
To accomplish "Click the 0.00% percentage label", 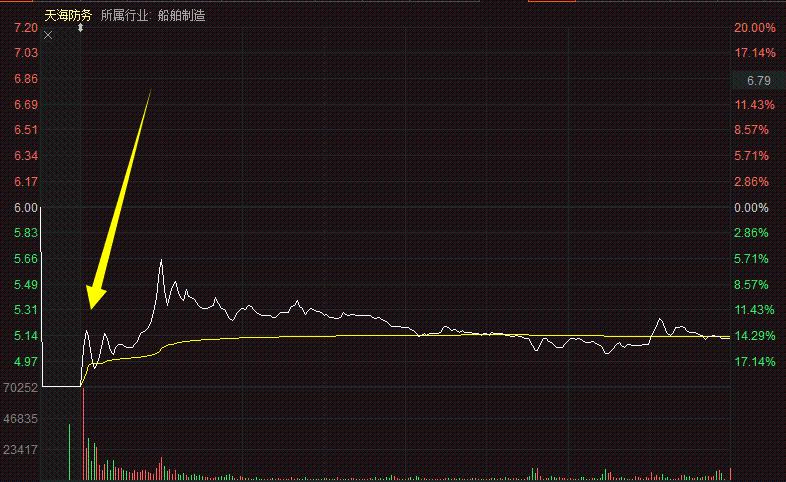I will [x=751, y=207].
